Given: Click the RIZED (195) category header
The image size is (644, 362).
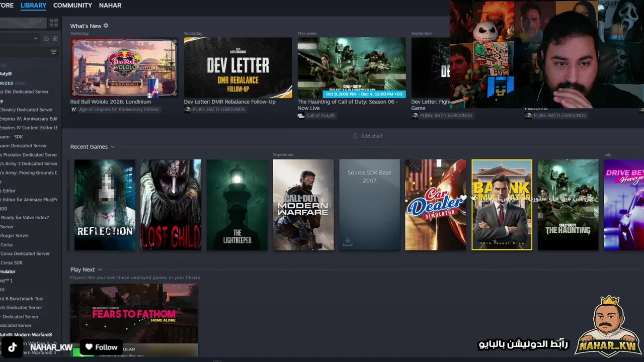Looking at the screenshot, I should click(13, 83).
